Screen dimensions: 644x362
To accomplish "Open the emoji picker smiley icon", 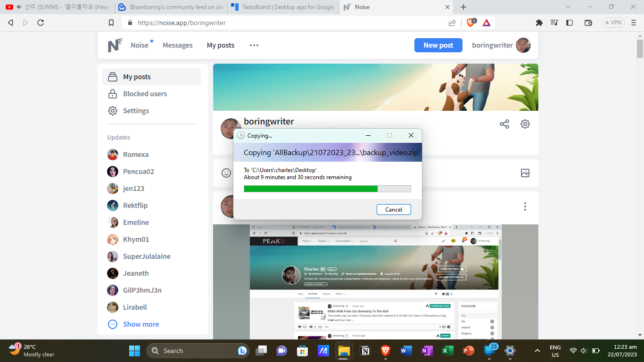I will tap(226, 173).
